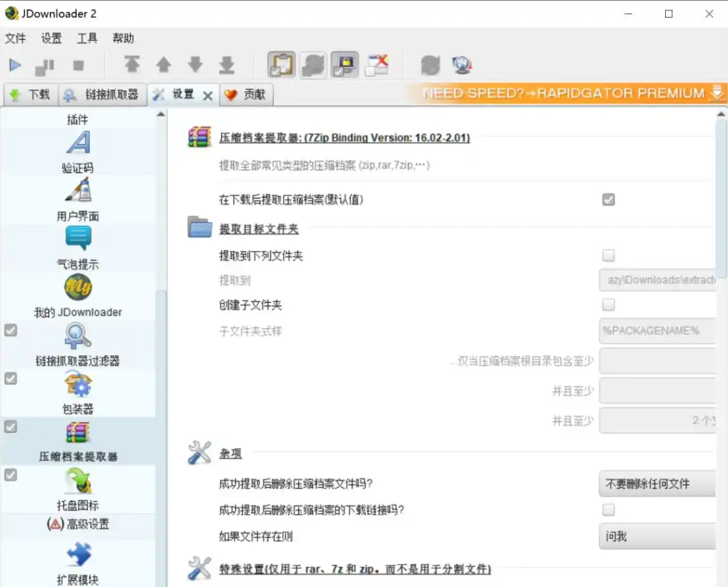
Task: Select 压缩档案提取器 sidebar icon
Action: [x=77, y=433]
